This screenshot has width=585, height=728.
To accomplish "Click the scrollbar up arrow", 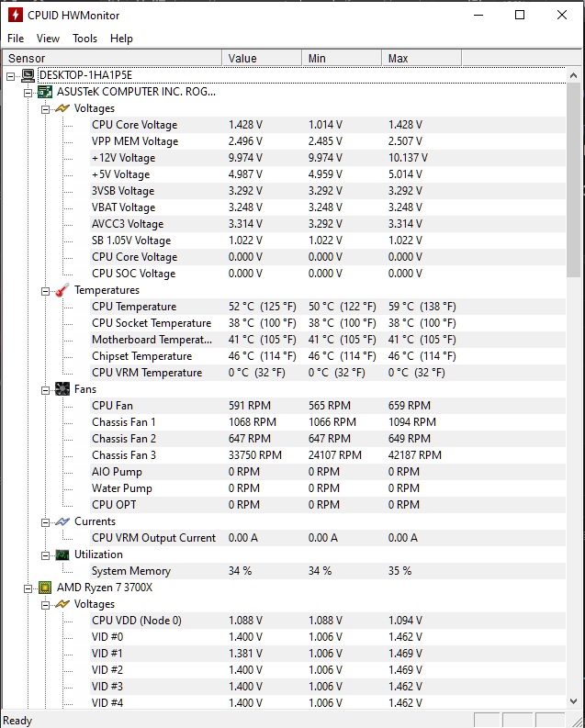I will (x=574, y=75).
